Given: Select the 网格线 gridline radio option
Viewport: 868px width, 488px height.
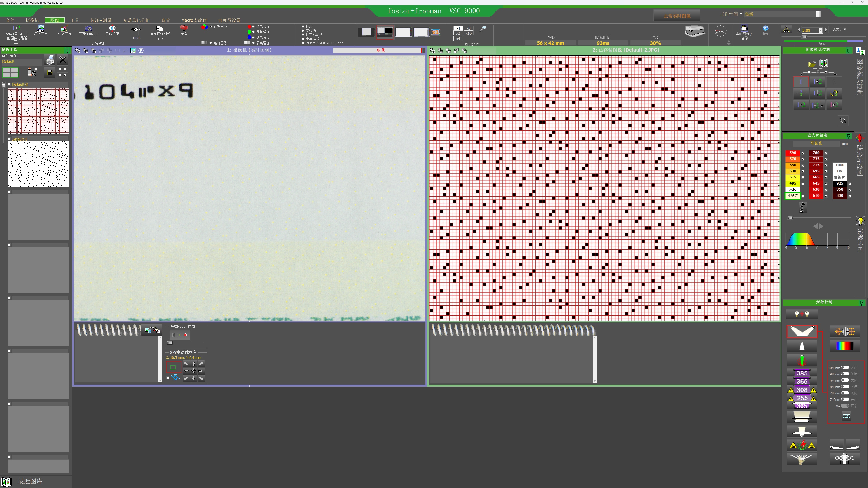Looking at the screenshot, I should click(x=303, y=31).
